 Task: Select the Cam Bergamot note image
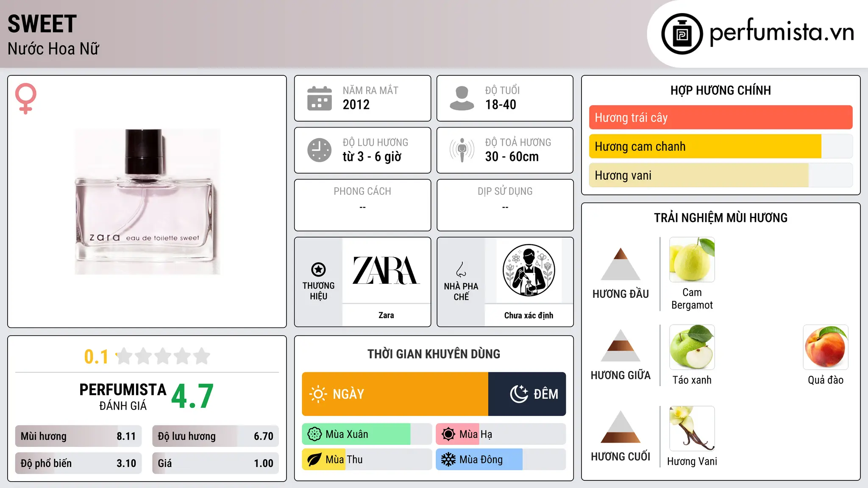coord(692,260)
